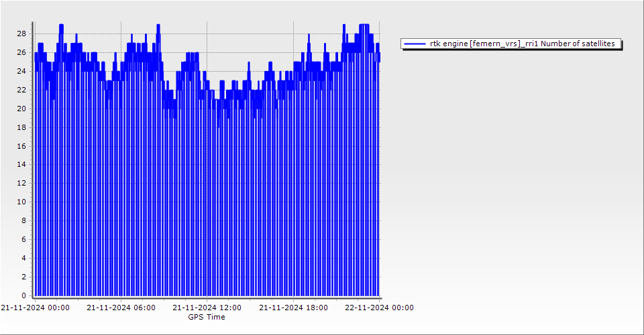Click the '21-11-2024 18:00' x-axis label
Viewport: 644px width, 335px height.
pyautogui.click(x=293, y=308)
